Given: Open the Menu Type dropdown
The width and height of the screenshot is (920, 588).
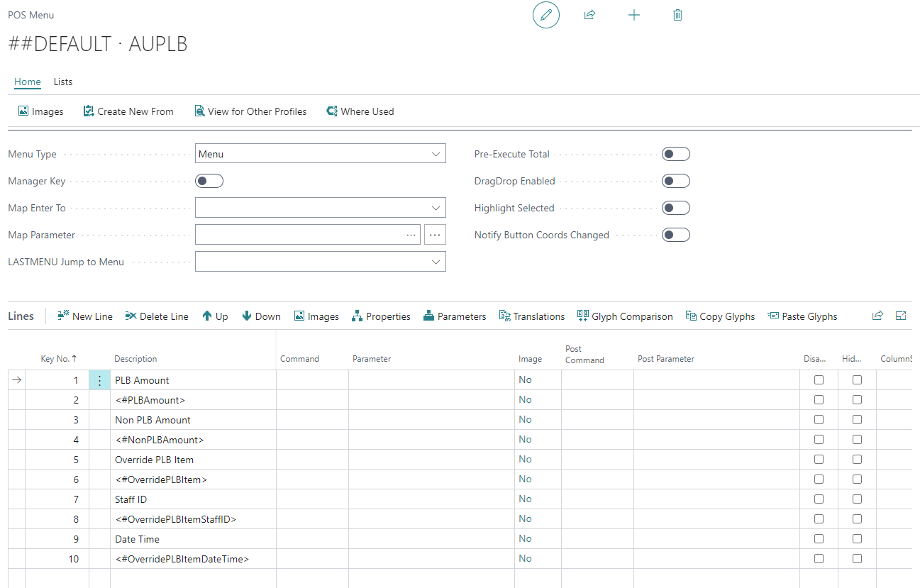Looking at the screenshot, I should tap(320, 154).
